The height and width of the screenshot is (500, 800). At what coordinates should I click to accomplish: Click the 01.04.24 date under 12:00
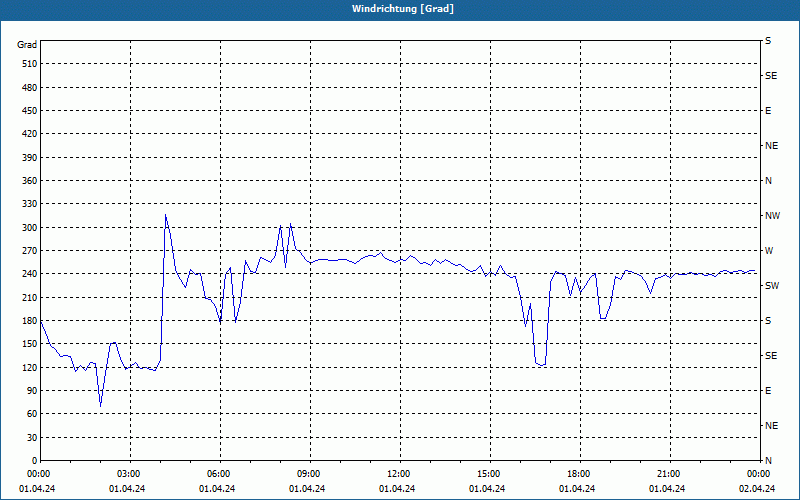coord(397,489)
